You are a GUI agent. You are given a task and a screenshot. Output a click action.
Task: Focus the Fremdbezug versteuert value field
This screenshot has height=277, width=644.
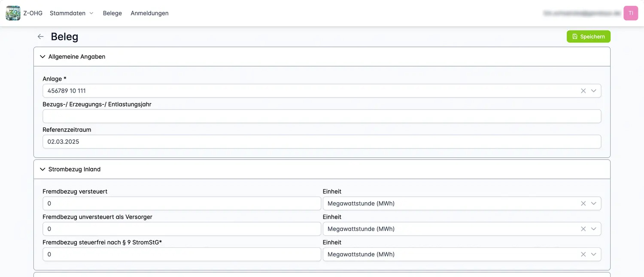(182, 204)
